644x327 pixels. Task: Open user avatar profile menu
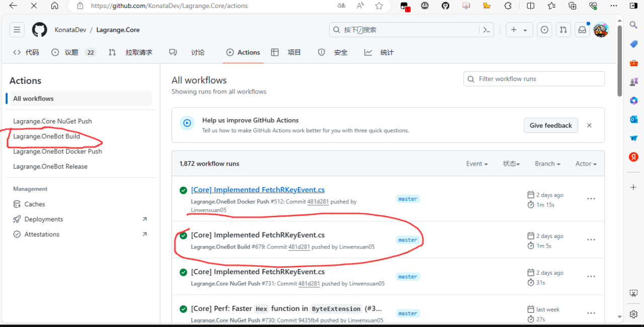(601, 30)
